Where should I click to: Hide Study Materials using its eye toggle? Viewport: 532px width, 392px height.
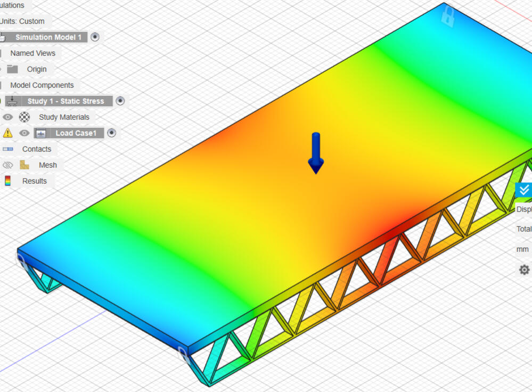click(x=7, y=117)
